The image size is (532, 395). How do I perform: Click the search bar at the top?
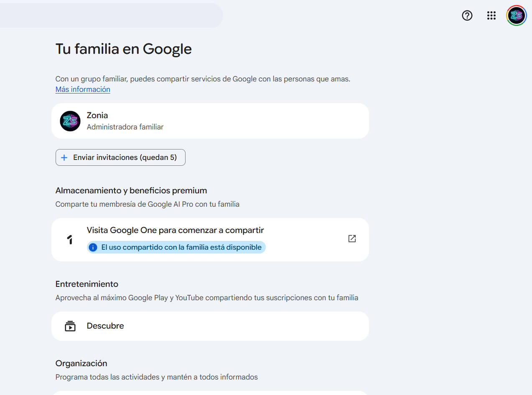click(x=112, y=15)
